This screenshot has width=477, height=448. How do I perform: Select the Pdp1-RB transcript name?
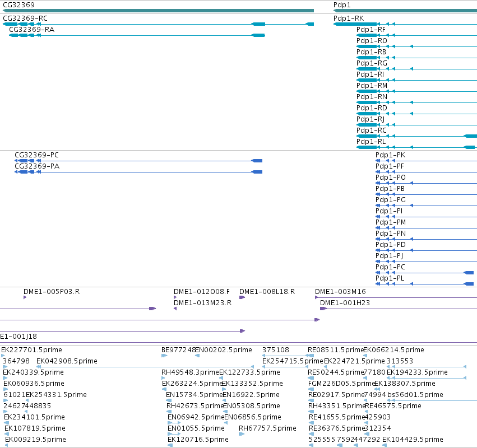point(371,52)
